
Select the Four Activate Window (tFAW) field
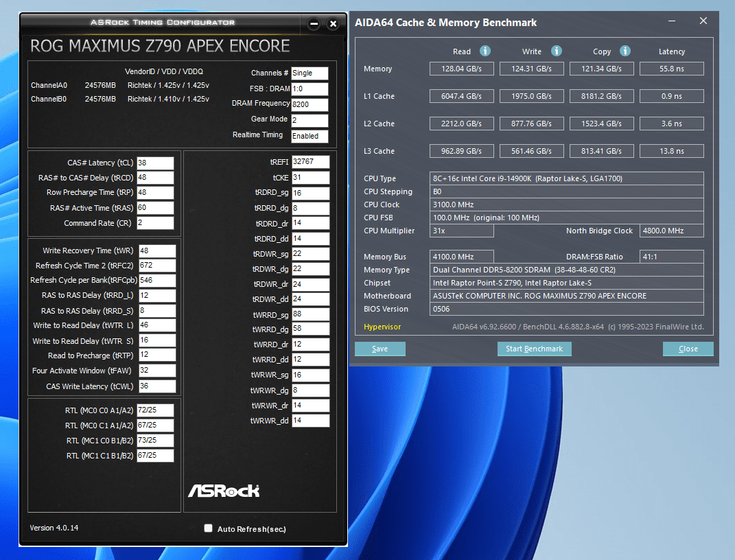[157, 370]
